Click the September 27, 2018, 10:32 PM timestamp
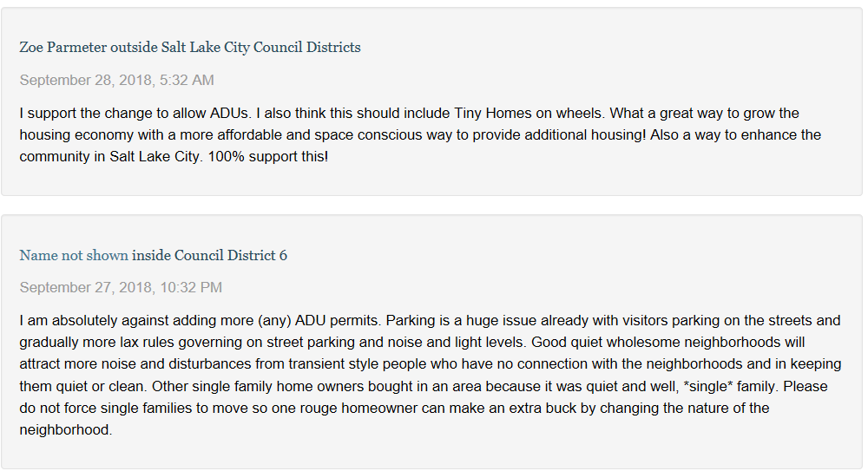Screen dimensions: 868x471 pos(121,287)
